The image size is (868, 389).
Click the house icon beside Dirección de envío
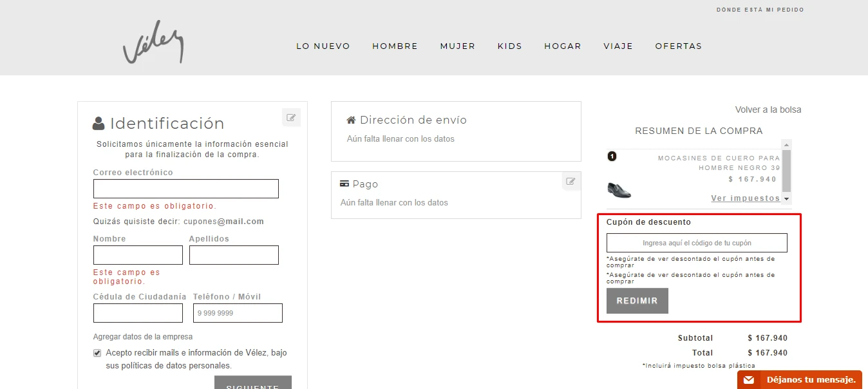click(x=351, y=120)
